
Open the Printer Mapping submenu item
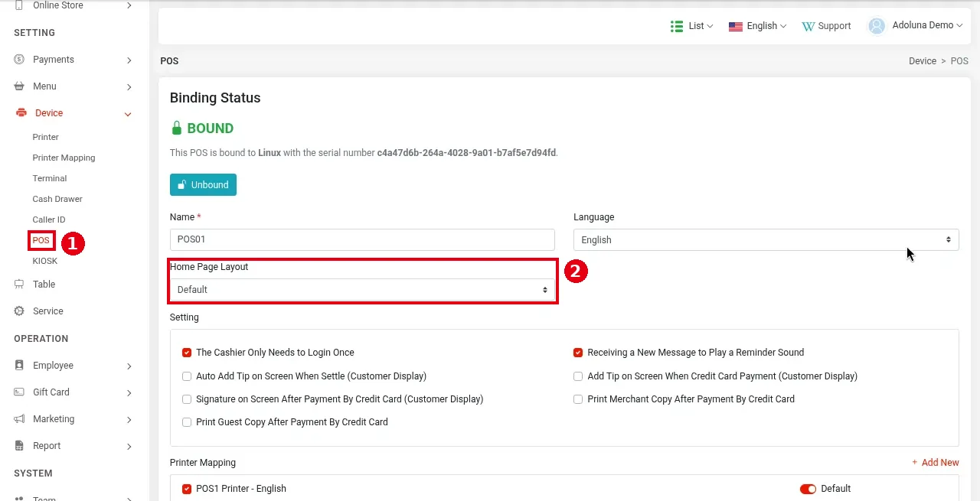tap(64, 158)
